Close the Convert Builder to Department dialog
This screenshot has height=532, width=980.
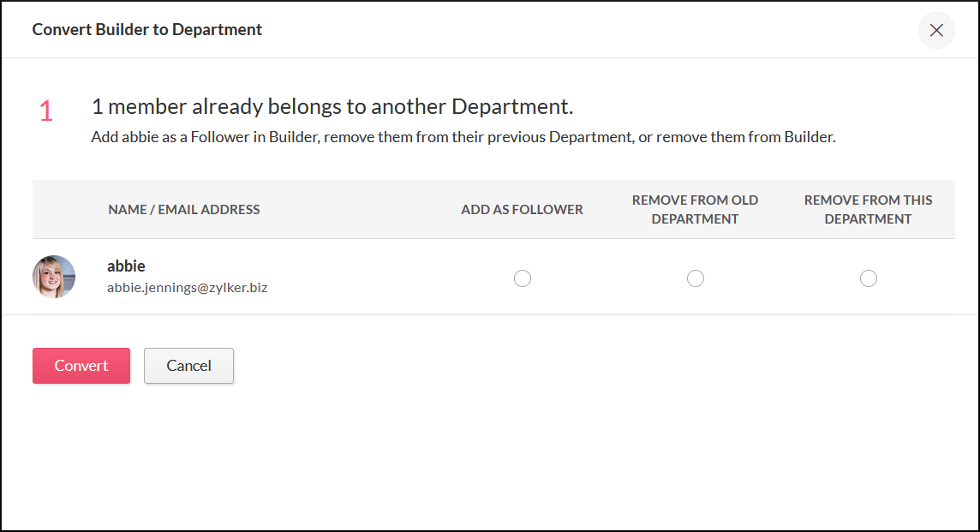pos(936,31)
